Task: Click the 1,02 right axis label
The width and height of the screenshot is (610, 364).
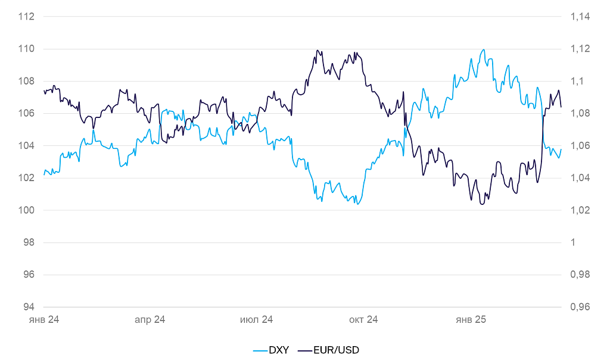Action: 580,210
